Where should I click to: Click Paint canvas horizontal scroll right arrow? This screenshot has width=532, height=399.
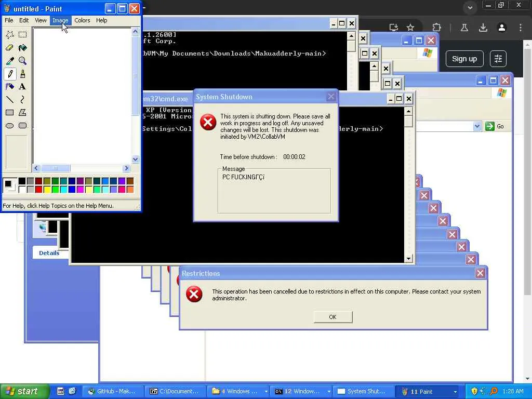coord(127,168)
